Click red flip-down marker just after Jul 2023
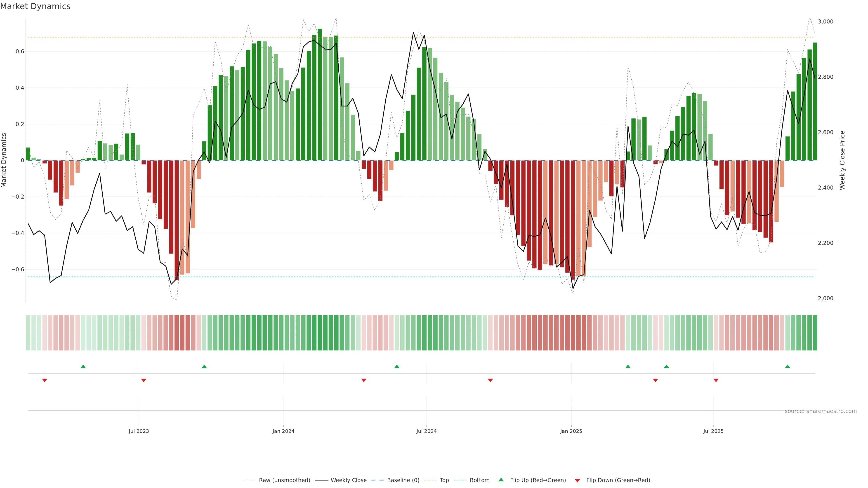The image size is (868, 488). 144,380
